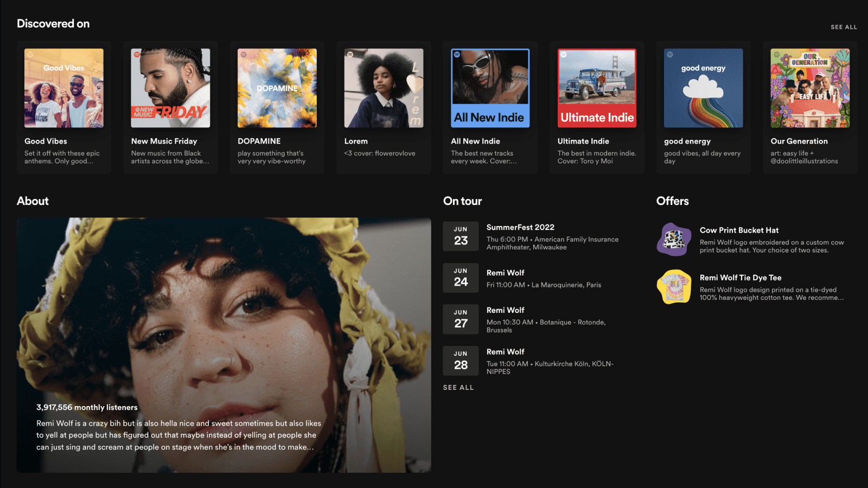Image resolution: width=868 pixels, height=488 pixels.
Task: Open the Good Vibes playlist cover
Action: [64, 88]
